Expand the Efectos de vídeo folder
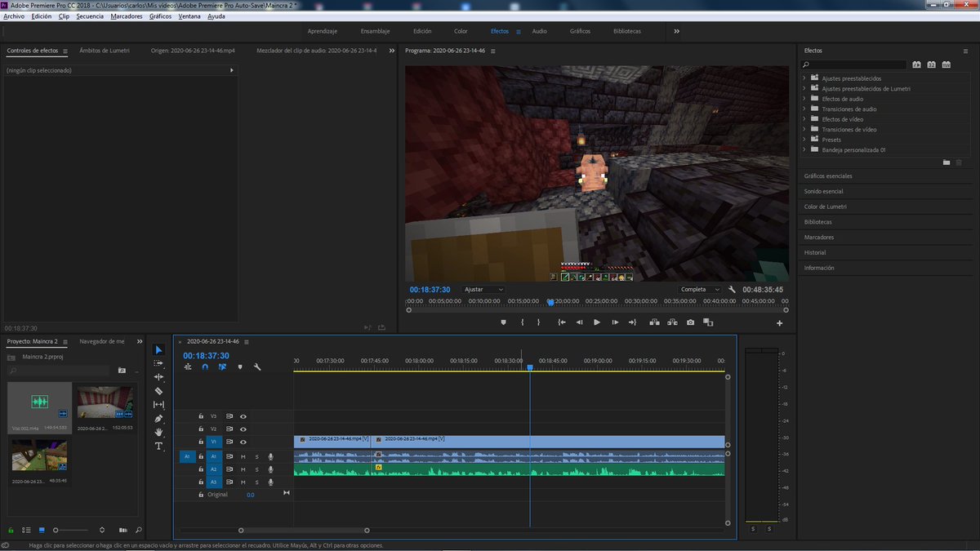Image resolution: width=980 pixels, height=551 pixels. [x=804, y=119]
